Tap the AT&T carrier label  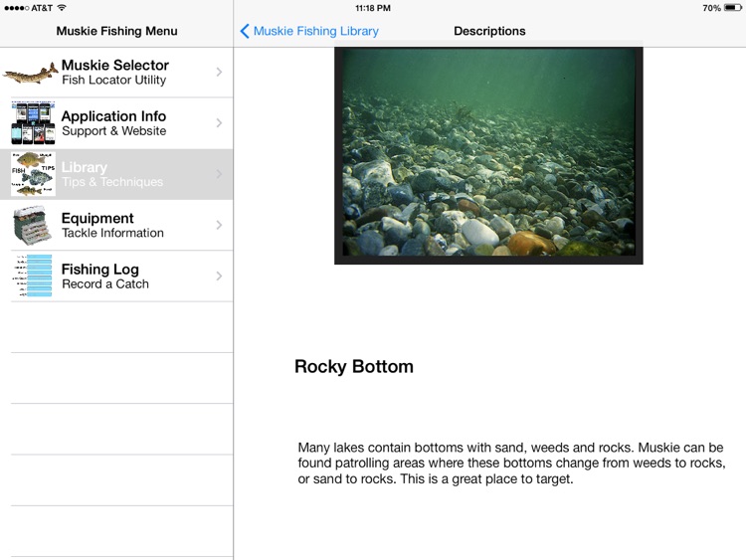click(x=42, y=8)
